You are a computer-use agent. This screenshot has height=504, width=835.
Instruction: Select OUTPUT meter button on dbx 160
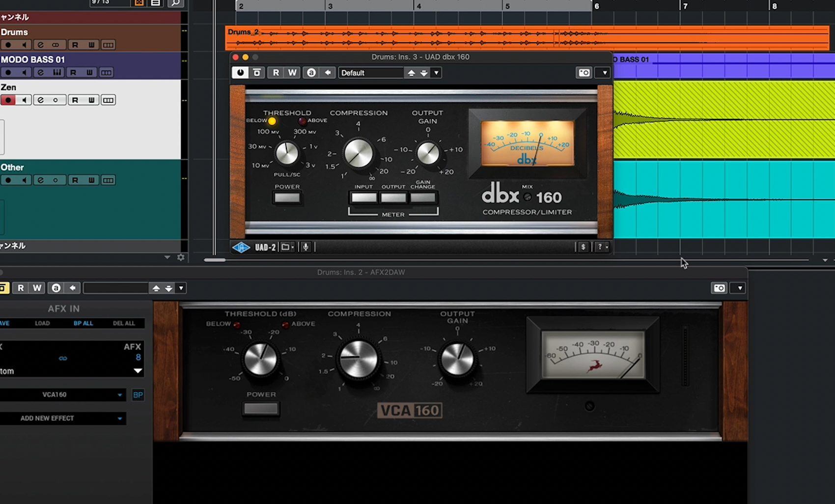[x=393, y=198]
